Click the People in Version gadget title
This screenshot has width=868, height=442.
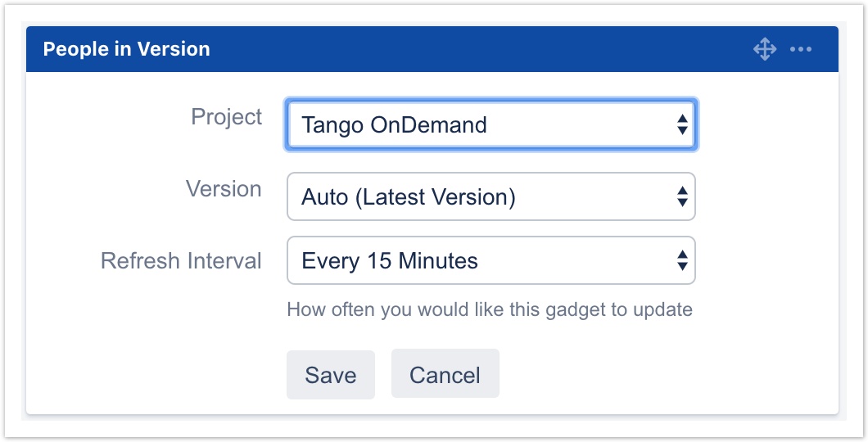pyautogui.click(x=126, y=49)
